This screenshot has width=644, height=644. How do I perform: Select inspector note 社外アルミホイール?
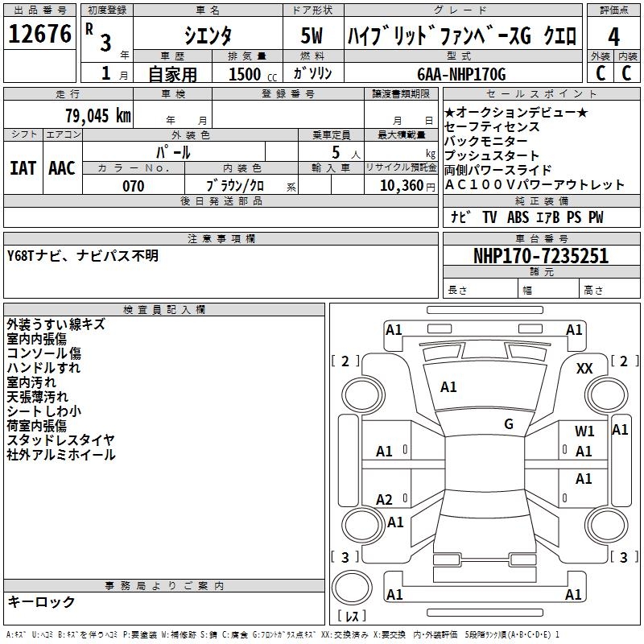click(x=61, y=455)
